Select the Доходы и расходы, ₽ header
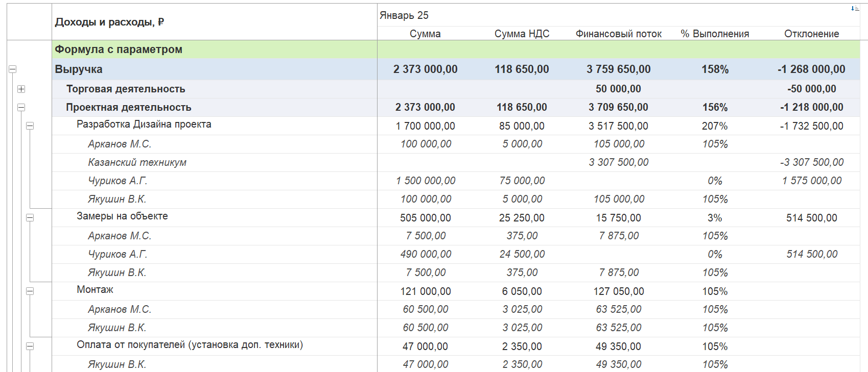868x372 pixels. point(109,22)
